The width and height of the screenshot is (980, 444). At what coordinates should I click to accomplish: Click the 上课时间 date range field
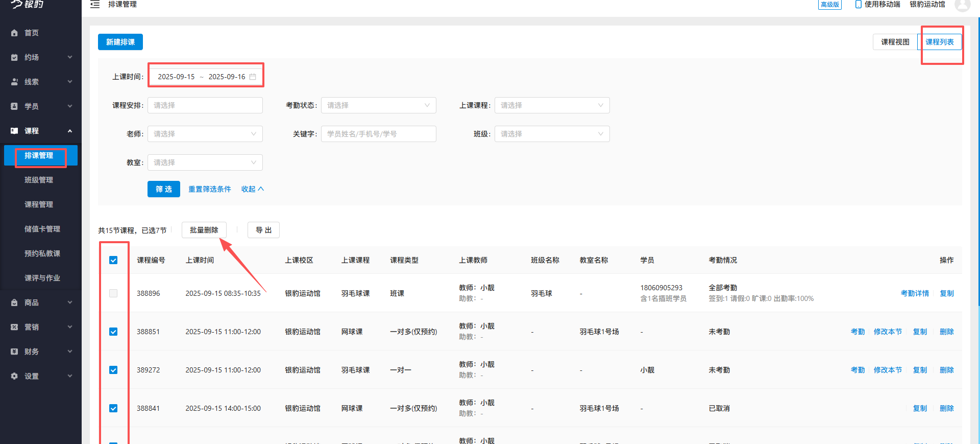(205, 77)
